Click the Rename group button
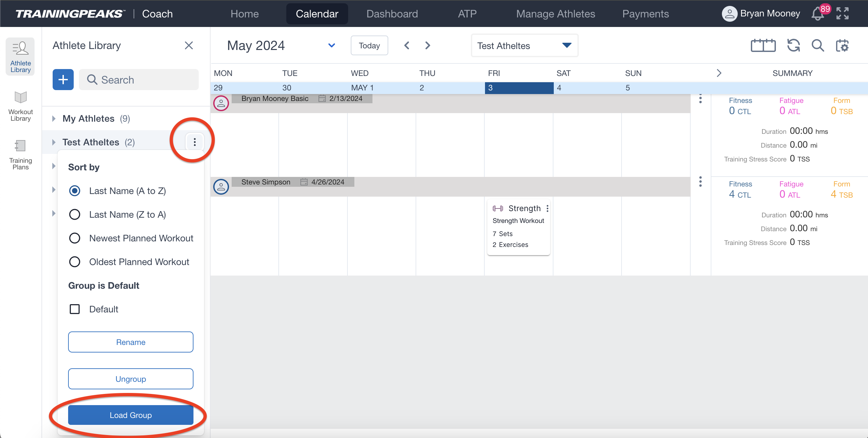The image size is (868, 438). tap(130, 342)
